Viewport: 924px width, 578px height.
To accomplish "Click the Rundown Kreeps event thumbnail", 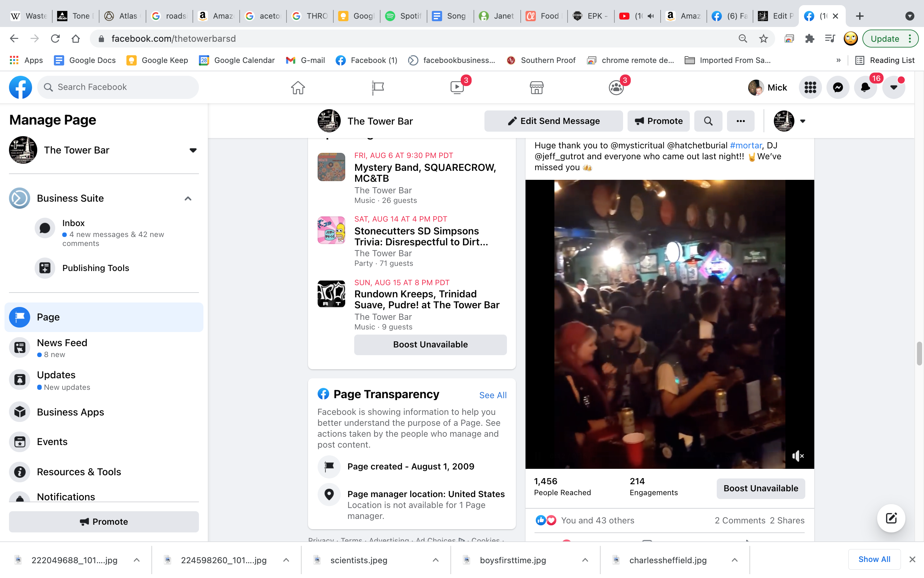I will pyautogui.click(x=331, y=294).
